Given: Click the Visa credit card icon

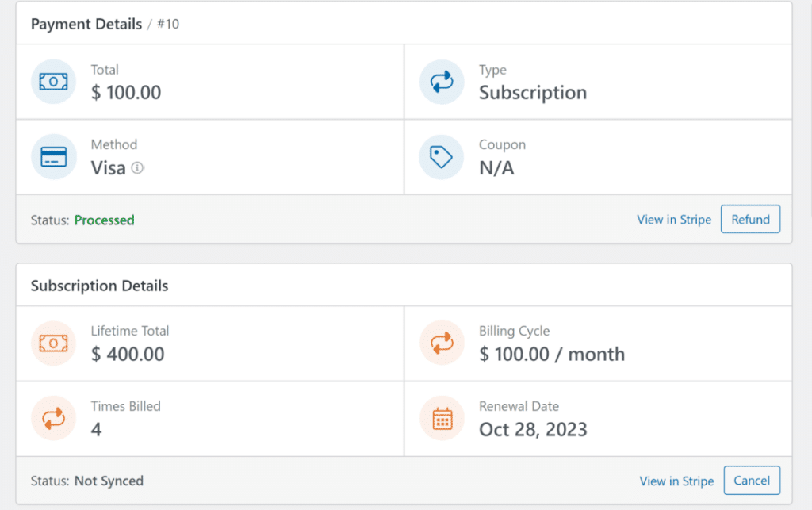Looking at the screenshot, I should click(x=52, y=156).
